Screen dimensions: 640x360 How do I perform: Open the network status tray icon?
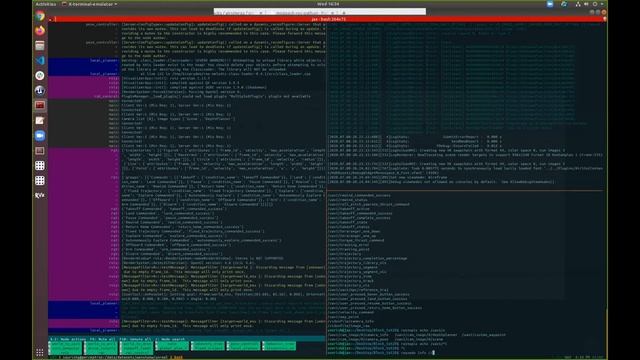point(578,4)
